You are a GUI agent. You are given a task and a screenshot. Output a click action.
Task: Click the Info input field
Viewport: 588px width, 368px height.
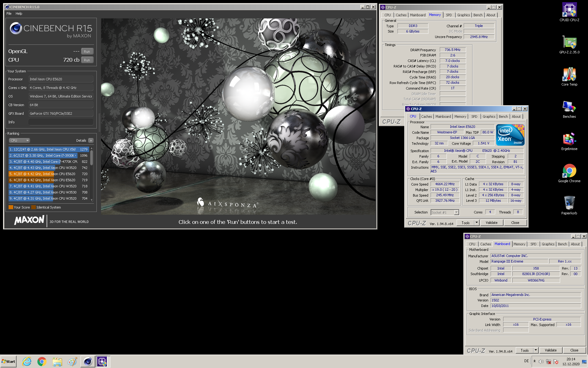[61, 122]
